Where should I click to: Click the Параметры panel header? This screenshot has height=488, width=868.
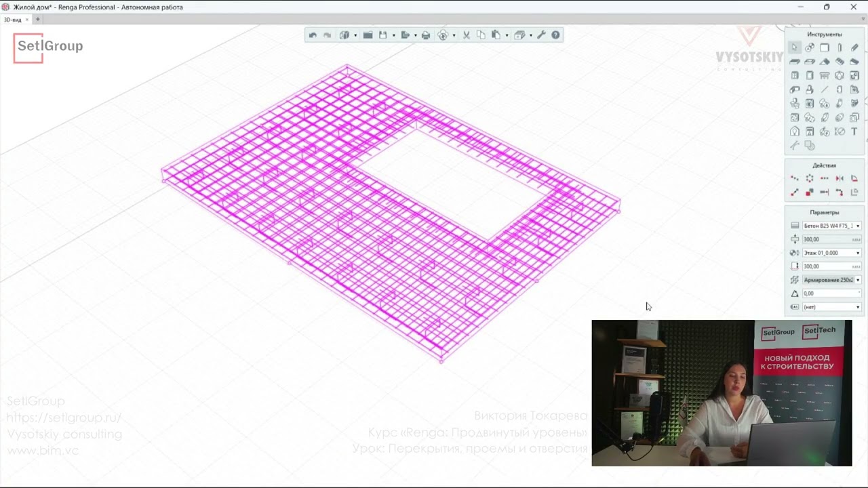(825, 212)
